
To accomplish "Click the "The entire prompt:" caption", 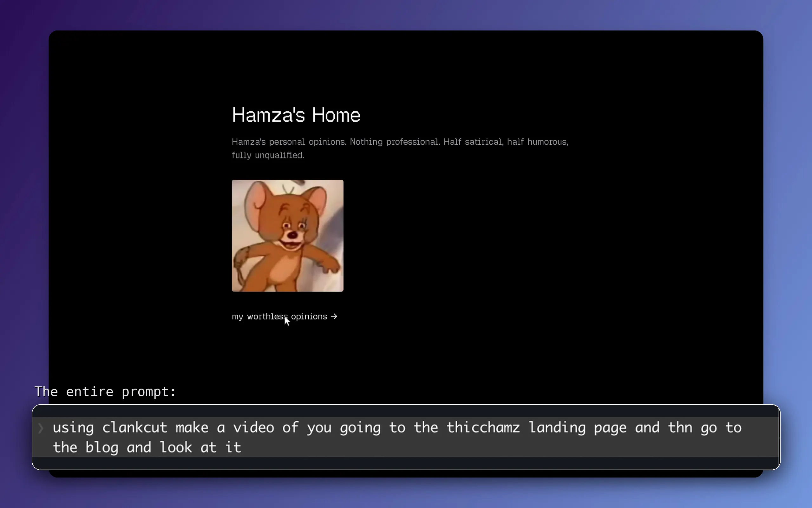I will [x=105, y=392].
